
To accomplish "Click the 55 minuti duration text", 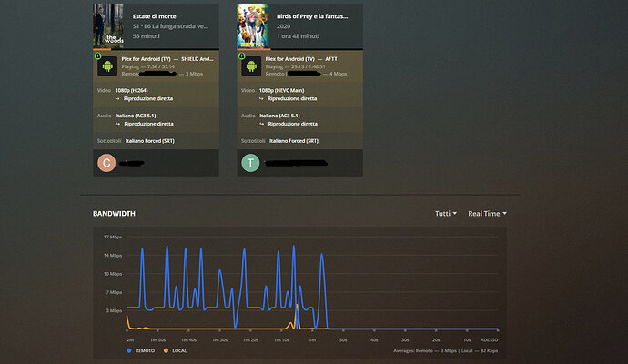I will [147, 36].
